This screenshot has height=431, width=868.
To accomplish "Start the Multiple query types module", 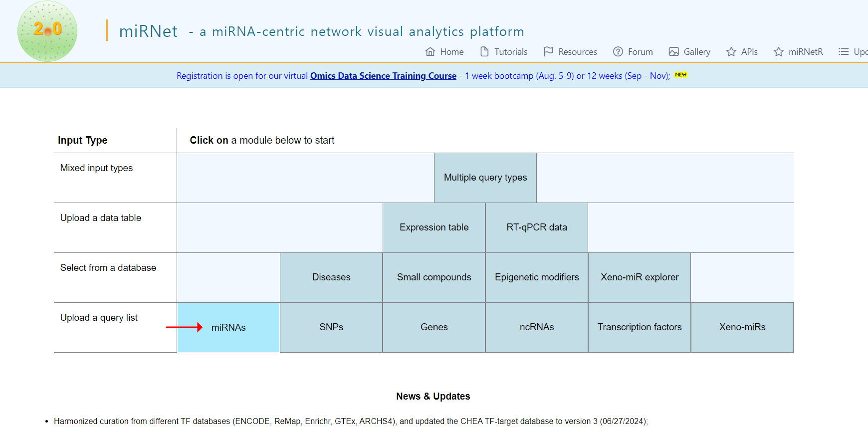I will [485, 178].
